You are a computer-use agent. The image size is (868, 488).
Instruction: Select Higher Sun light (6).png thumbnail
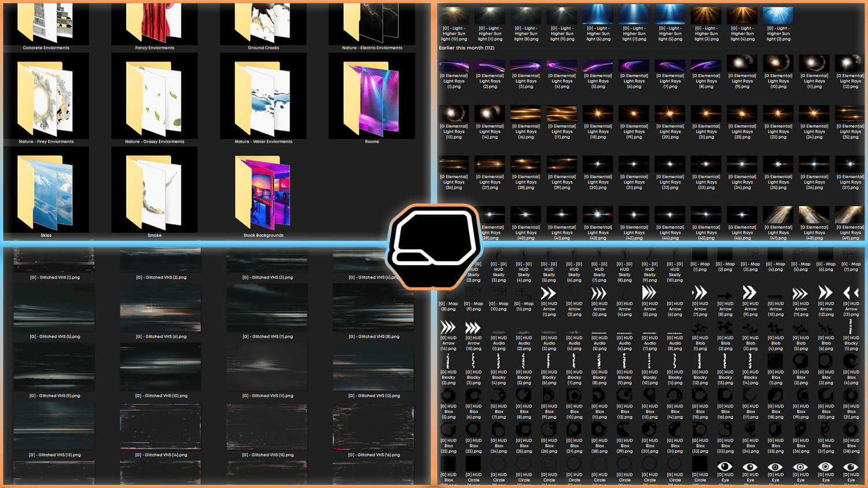(x=598, y=15)
